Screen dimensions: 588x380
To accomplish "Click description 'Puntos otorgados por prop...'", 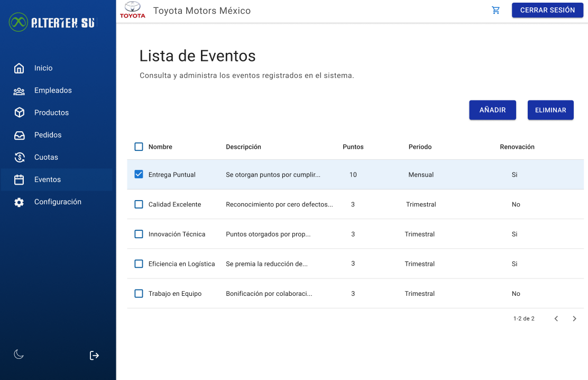I will tap(268, 234).
